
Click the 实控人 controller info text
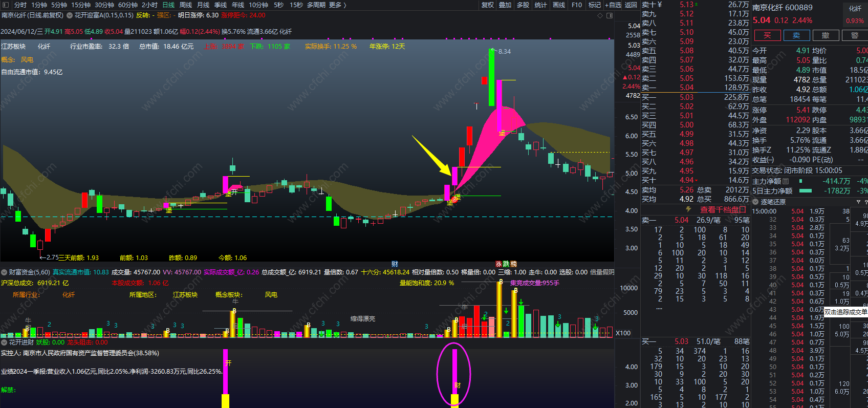pyautogui.click(x=80, y=353)
